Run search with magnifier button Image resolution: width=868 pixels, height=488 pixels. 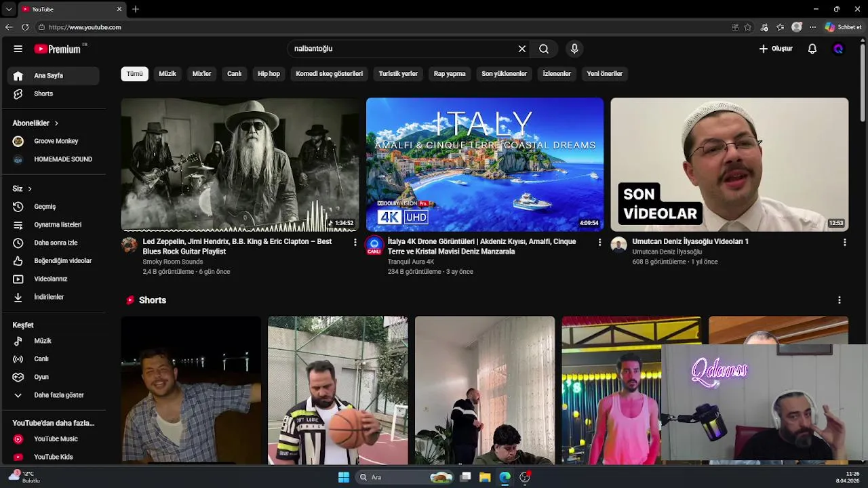click(x=544, y=49)
